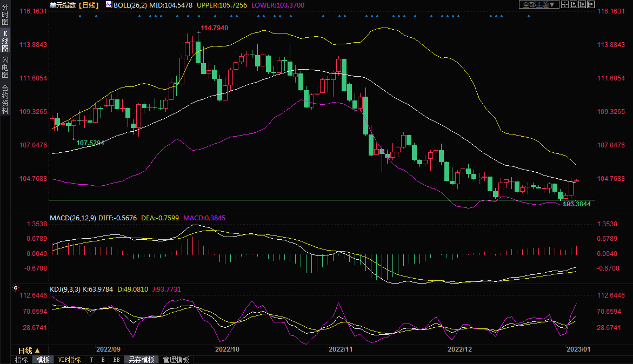This screenshot has height=364, width=633.
Task: Click the BB template button
Action: 116,360
